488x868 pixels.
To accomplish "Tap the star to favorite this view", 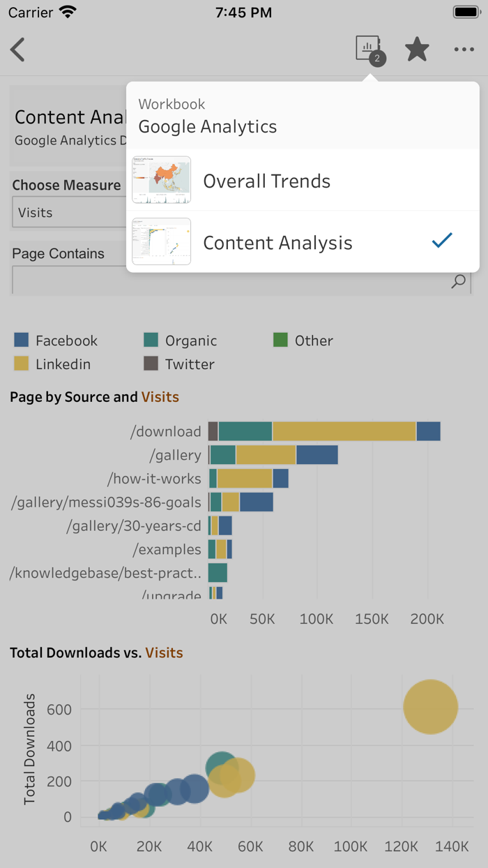I will pos(416,50).
